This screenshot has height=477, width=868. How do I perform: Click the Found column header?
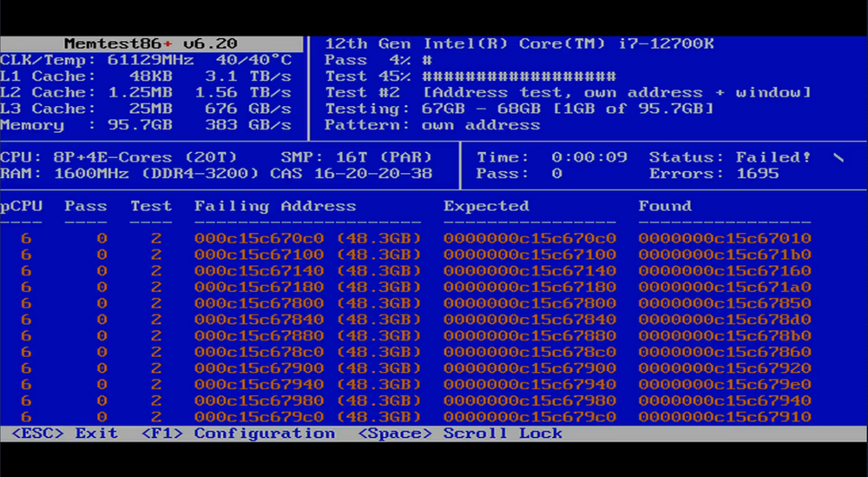(665, 206)
